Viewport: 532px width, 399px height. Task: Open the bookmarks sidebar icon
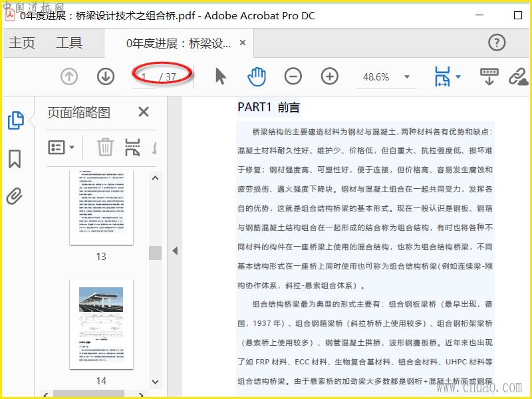point(15,159)
